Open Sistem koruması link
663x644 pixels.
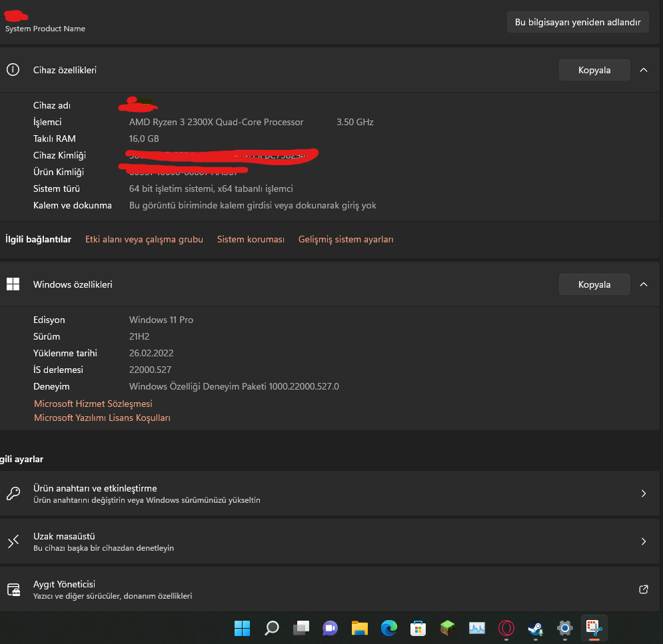click(251, 239)
